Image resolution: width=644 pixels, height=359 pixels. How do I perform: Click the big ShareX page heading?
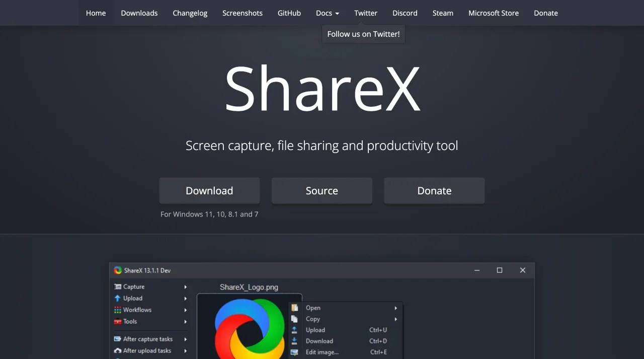(322, 89)
